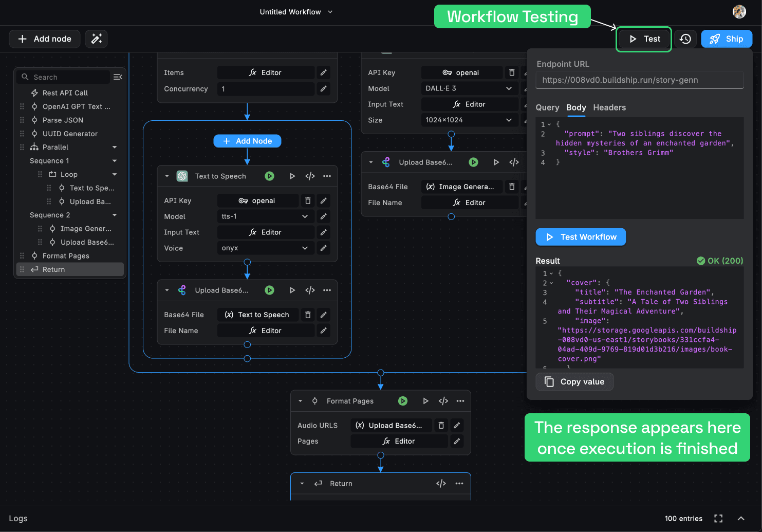
Task: Toggle green status on Upload Base64 image node
Action: click(x=473, y=162)
